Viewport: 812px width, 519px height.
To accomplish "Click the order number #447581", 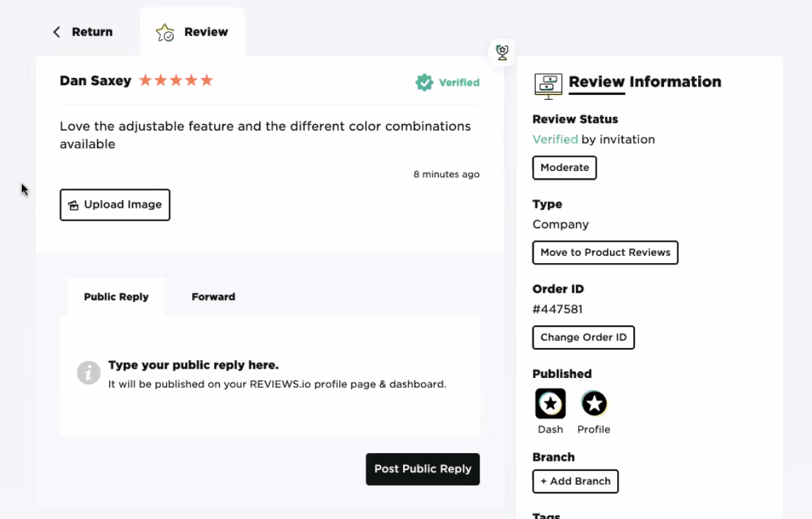I will click(x=558, y=309).
